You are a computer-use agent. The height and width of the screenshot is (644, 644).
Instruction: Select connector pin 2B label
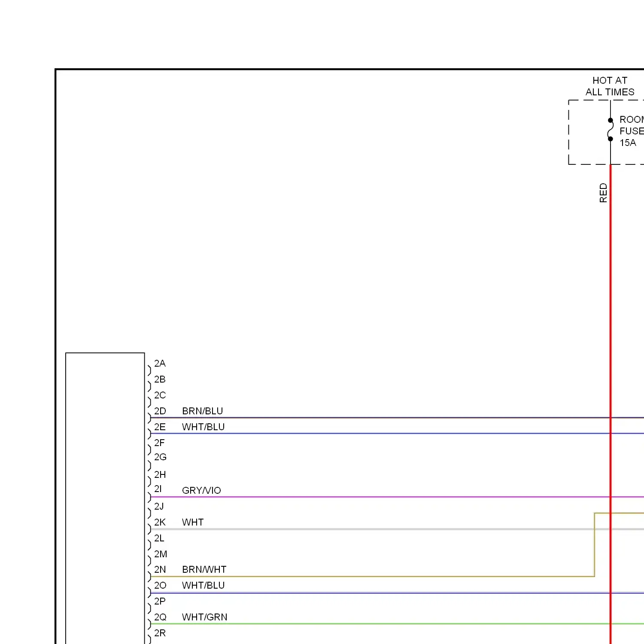pos(160,379)
